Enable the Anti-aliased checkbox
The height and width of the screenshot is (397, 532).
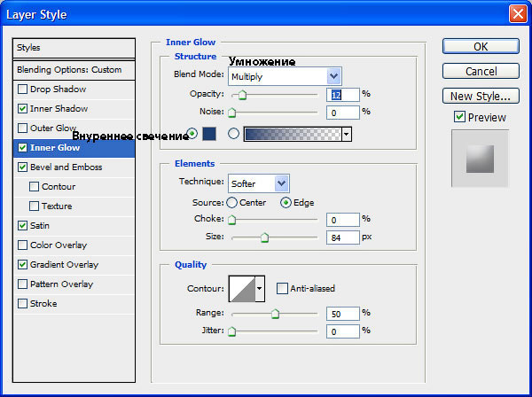click(x=282, y=289)
